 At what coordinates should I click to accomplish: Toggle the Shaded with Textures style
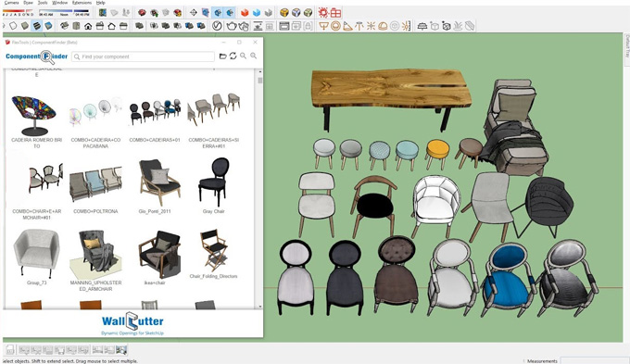(x=36, y=26)
